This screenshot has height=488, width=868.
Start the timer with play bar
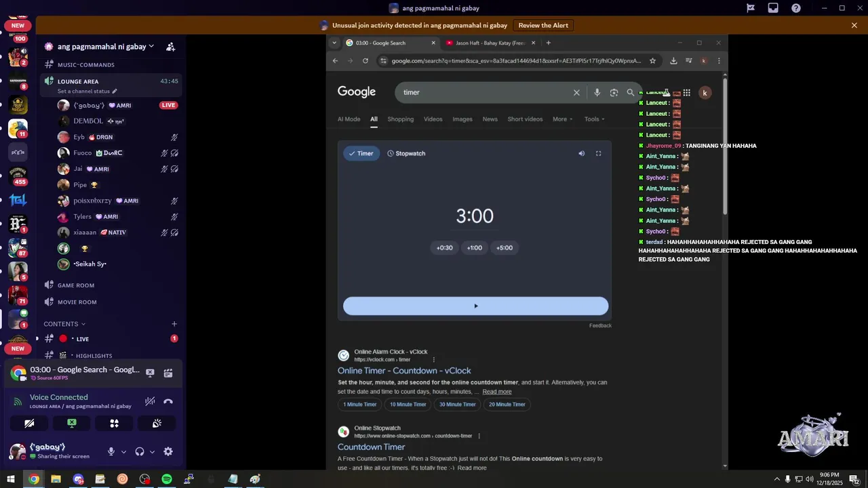point(475,306)
